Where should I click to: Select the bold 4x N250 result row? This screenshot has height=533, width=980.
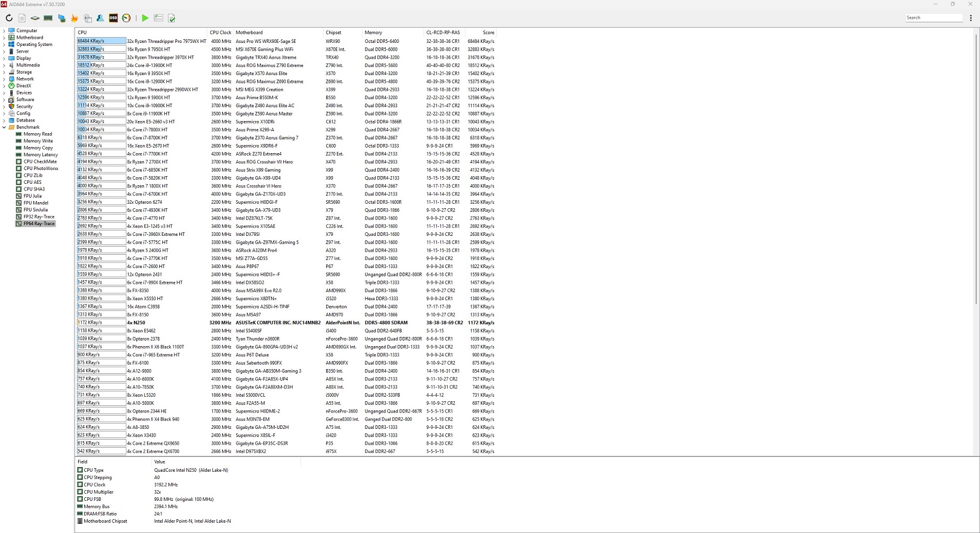point(286,323)
